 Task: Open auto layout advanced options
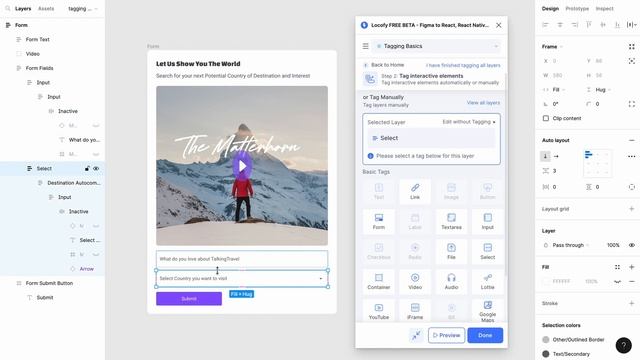click(x=631, y=156)
